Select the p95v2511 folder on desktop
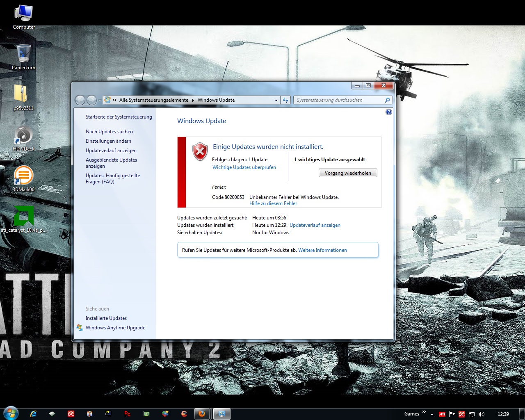The image size is (525, 420). [x=23, y=98]
